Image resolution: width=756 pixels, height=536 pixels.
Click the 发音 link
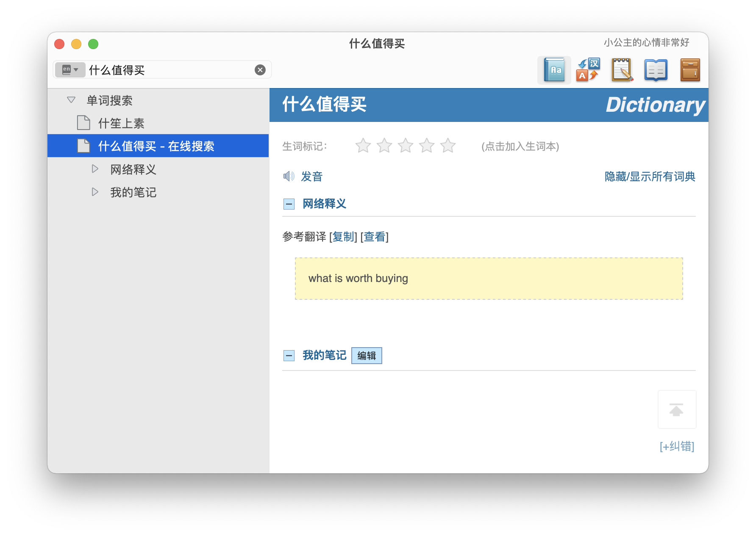click(312, 177)
